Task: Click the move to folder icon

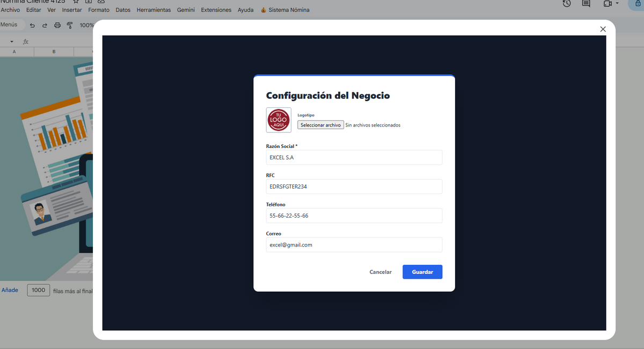Action: [89, 2]
